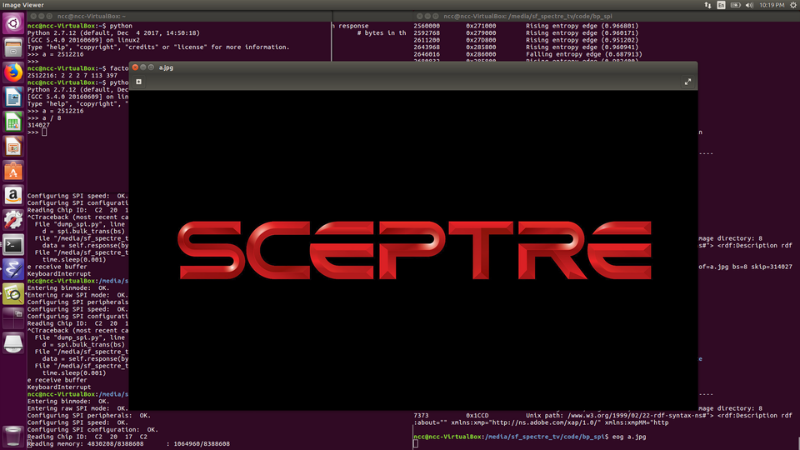Open the En keyboard layout indicator
The height and width of the screenshot is (450, 800).
click(722, 5)
